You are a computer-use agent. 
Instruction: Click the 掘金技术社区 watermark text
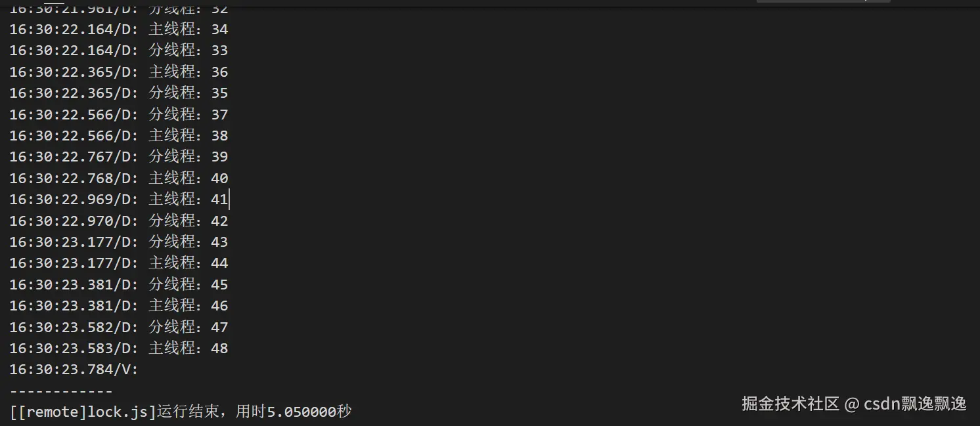click(791, 403)
